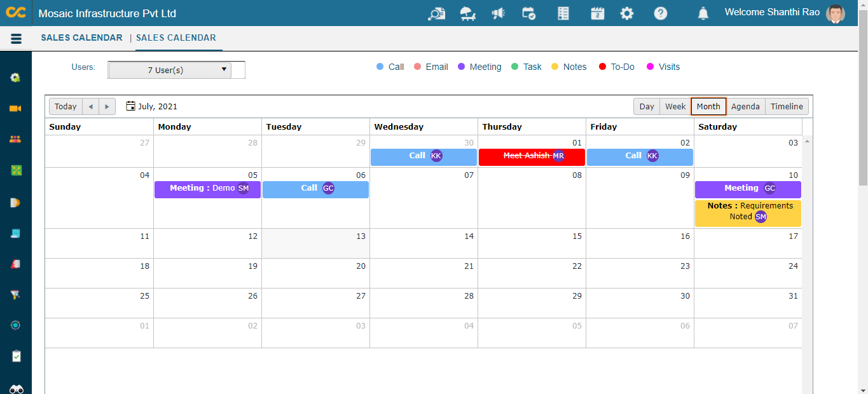868x394 pixels.
Task: Open the funnel filter sidebar icon
Action: [16, 295]
